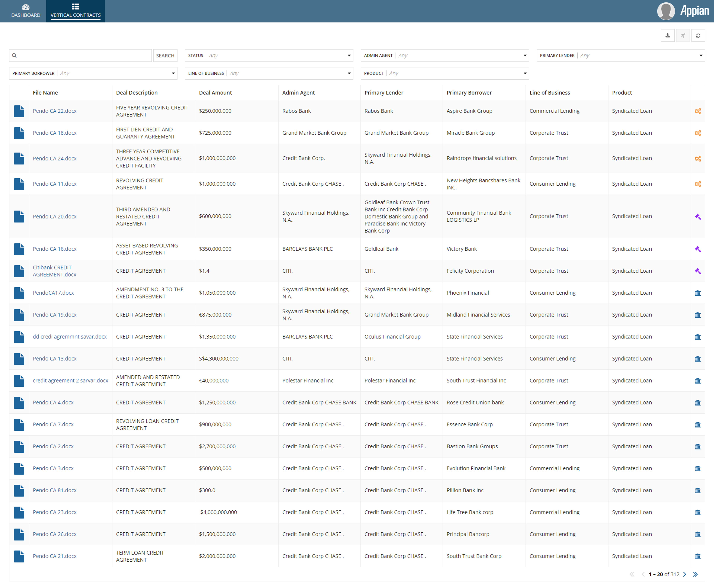Screen dimensions: 714x588
Task: Sort by Deal Amount column header
Action: (216, 93)
